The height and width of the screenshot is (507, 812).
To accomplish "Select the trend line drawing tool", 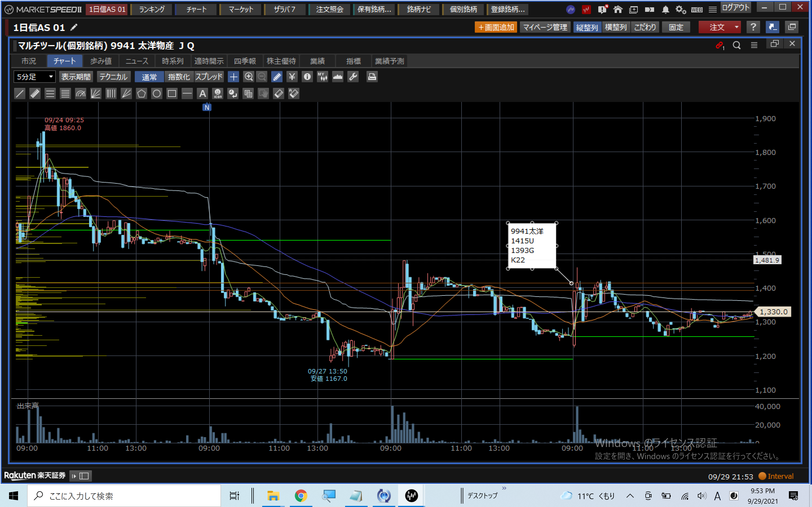I will (x=20, y=94).
